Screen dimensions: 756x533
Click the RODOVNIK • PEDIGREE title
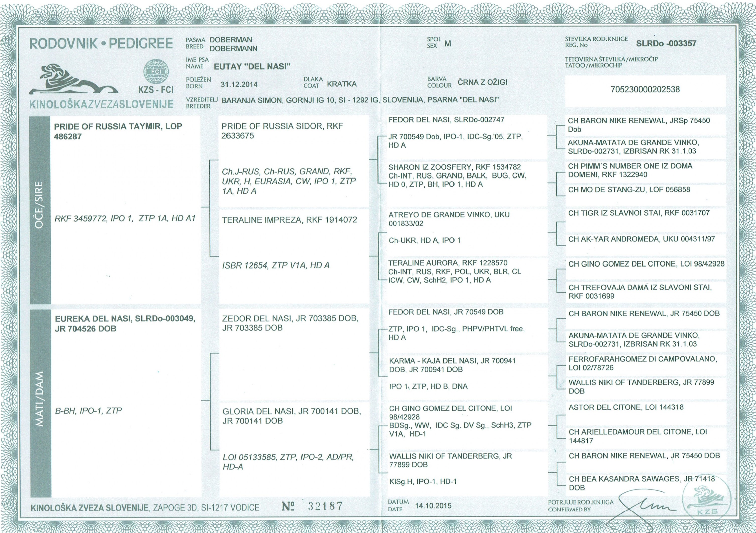(x=101, y=44)
